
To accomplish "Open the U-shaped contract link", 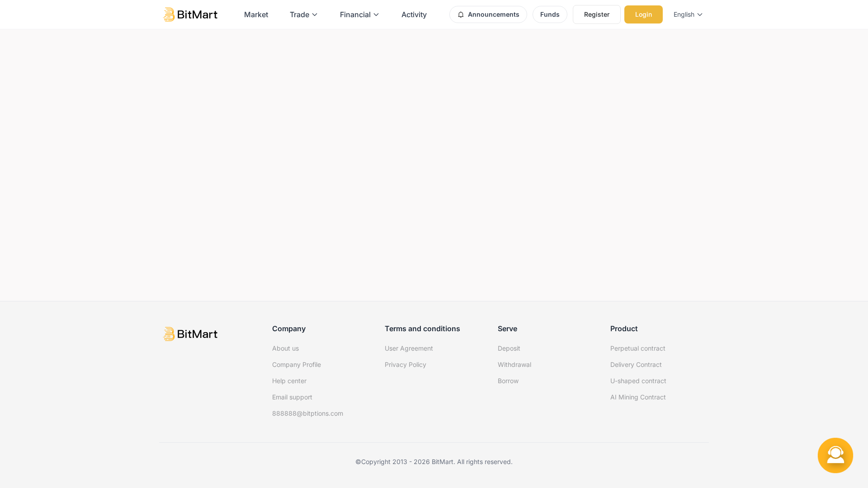I will pyautogui.click(x=638, y=381).
